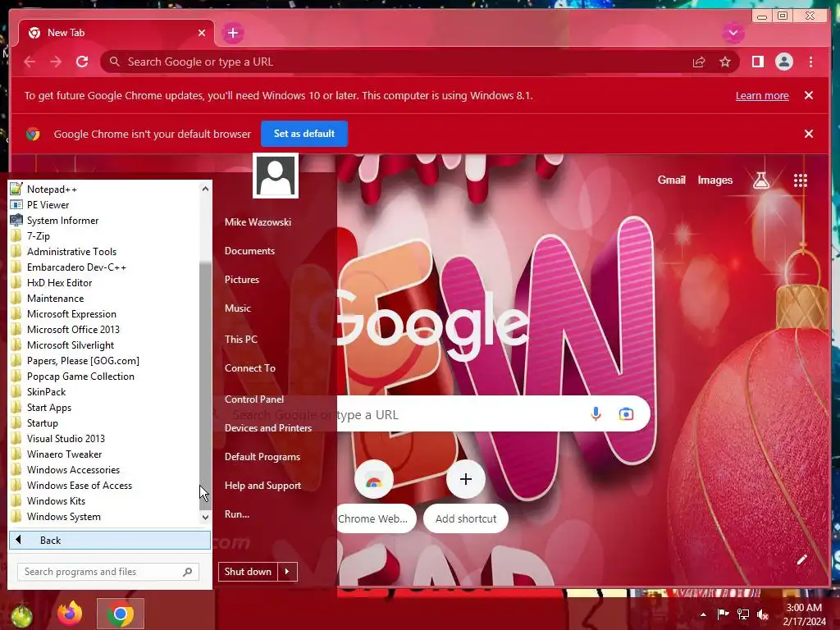Show hidden tray icons arrow
The height and width of the screenshot is (630, 840).
coord(703,614)
